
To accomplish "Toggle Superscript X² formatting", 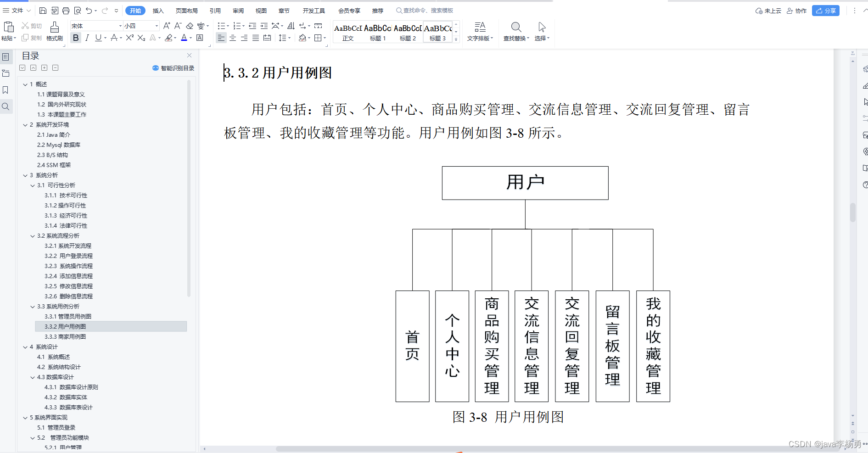I will (x=130, y=38).
